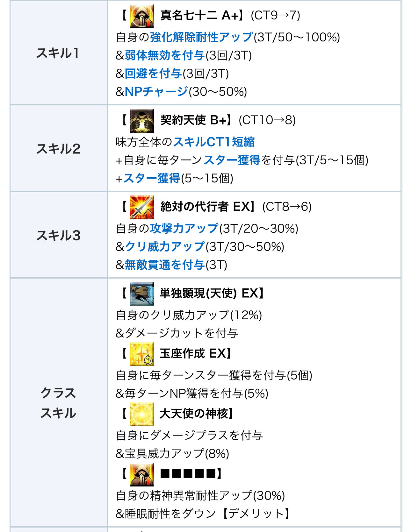Open the 回避を付与 link

(153, 74)
